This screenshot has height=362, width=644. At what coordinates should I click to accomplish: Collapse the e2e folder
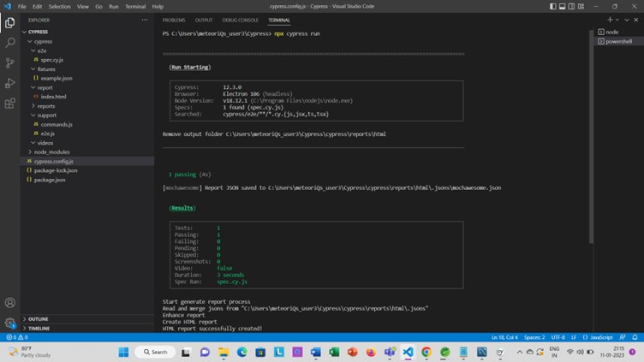pyautogui.click(x=33, y=50)
